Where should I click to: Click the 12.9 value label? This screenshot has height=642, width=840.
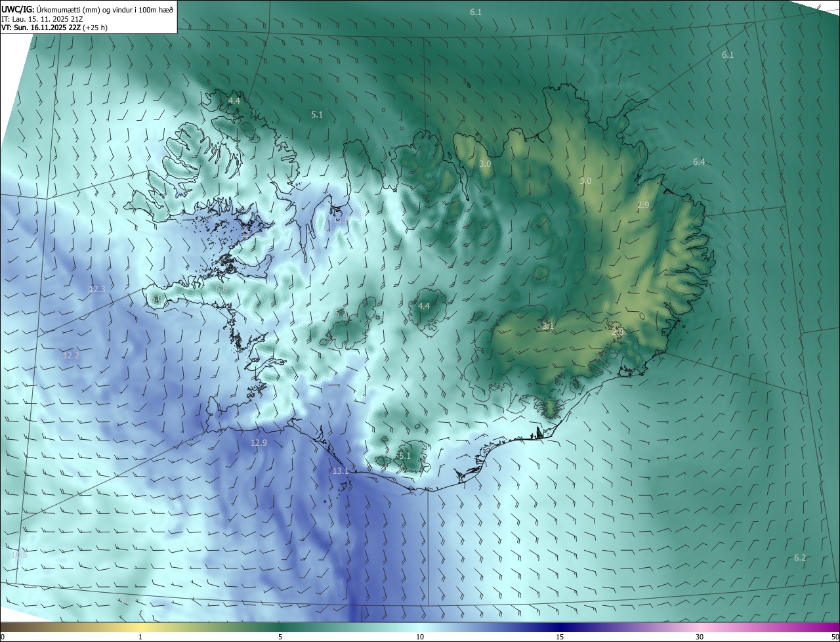pyautogui.click(x=259, y=442)
